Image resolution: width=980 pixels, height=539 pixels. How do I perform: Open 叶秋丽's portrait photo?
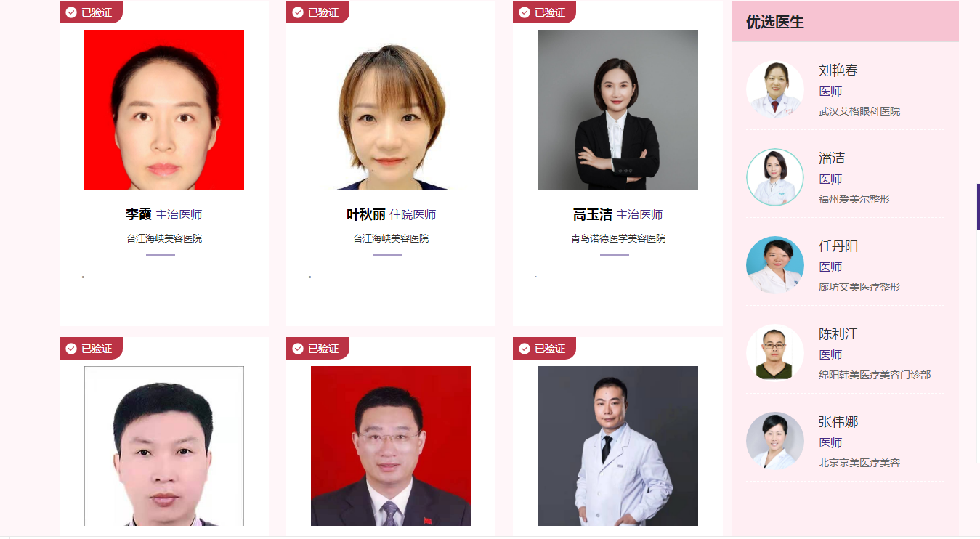[x=391, y=110]
